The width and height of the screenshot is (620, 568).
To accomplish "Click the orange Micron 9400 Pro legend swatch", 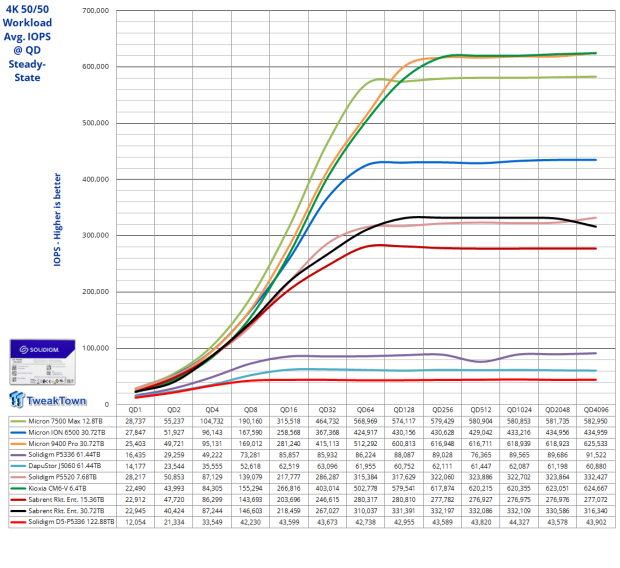I will click(x=18, y=443).
